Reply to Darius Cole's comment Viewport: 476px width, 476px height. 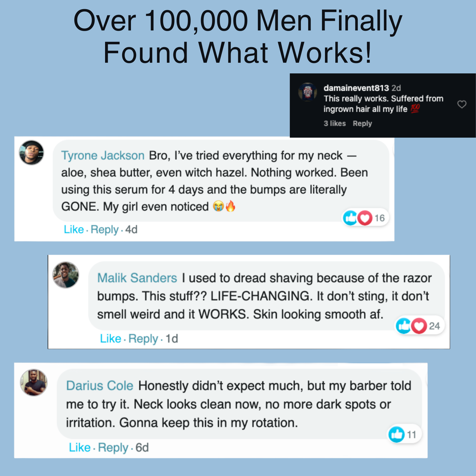pyautogui.click(x=113, y=447)
